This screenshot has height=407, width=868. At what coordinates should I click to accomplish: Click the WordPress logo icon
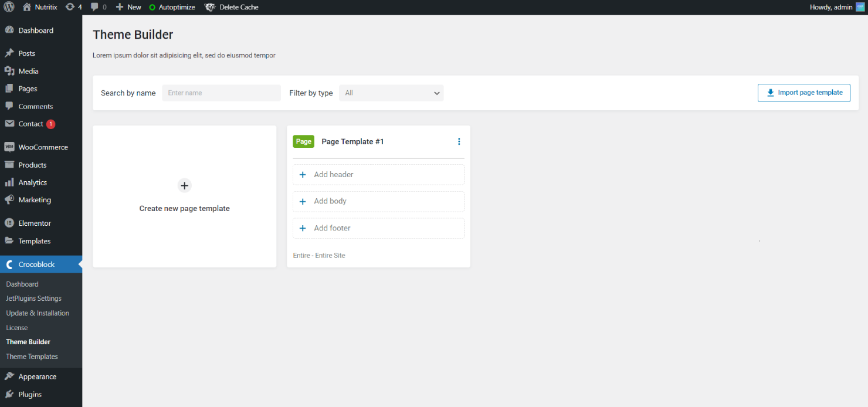coord(9,7)
